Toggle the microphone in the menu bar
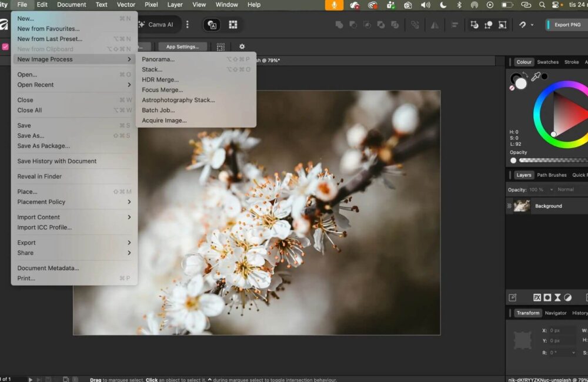Viewport: 588px width, 382px height. pos(334,5)
